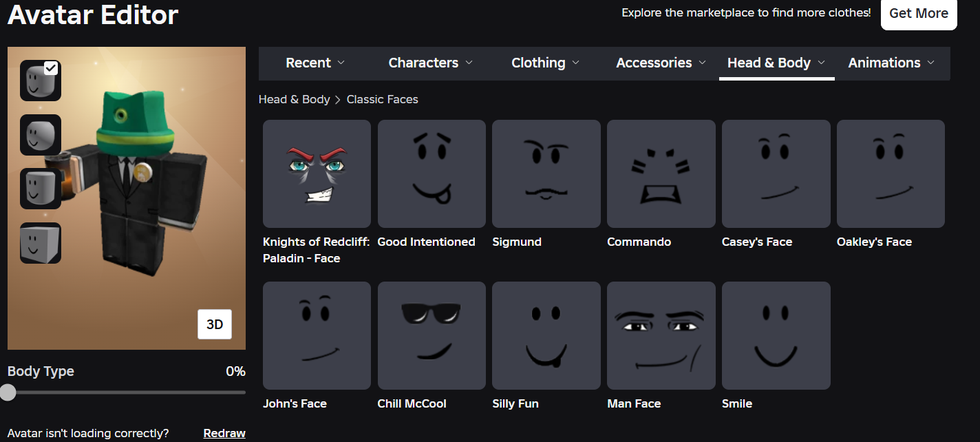This screenshot has width=980, height=442.
Task: Open the Animations dropdown tab
Action: click(892, 63)
